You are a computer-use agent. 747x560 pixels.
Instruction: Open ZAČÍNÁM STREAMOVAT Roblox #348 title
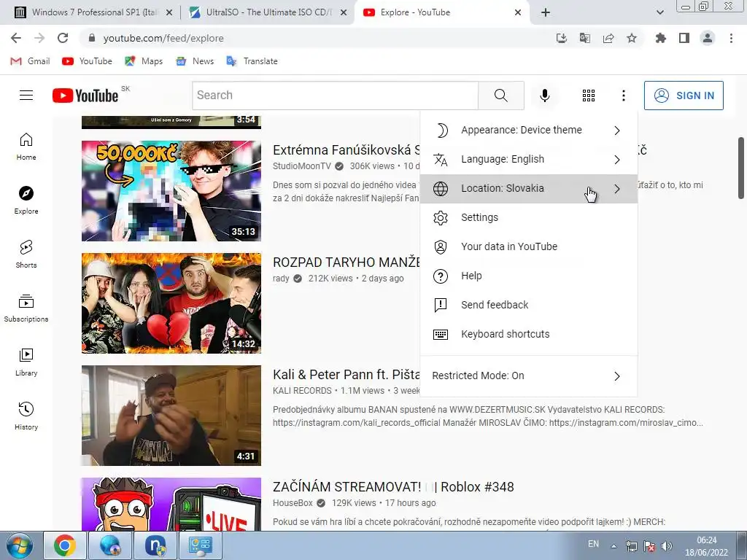pos(393,486)
